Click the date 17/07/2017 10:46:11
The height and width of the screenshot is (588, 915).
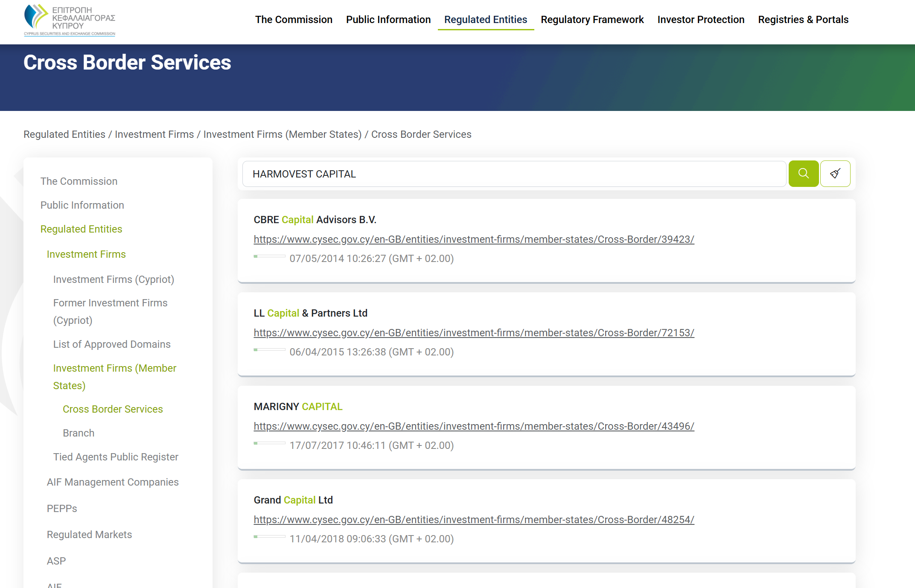click(x=372, y=445)
